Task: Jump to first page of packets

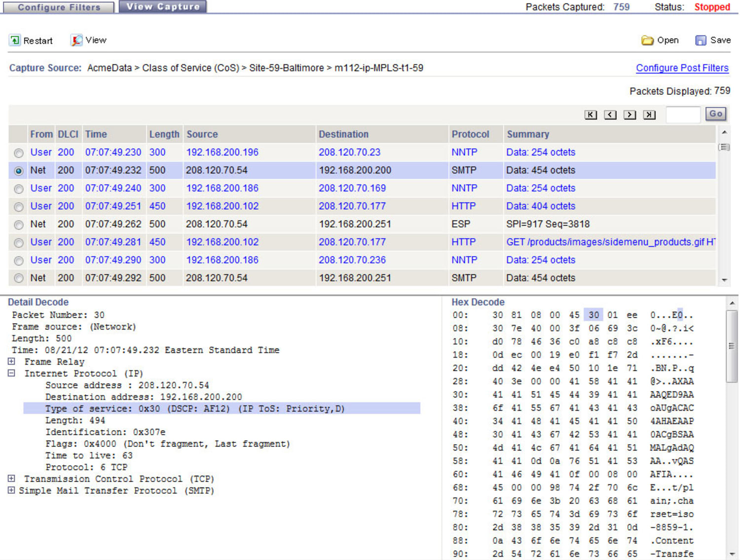Action: [591, 114]
